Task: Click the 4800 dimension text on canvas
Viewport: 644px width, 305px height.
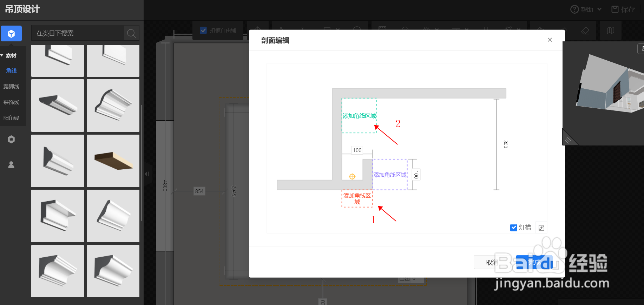Action: (165, 186)
